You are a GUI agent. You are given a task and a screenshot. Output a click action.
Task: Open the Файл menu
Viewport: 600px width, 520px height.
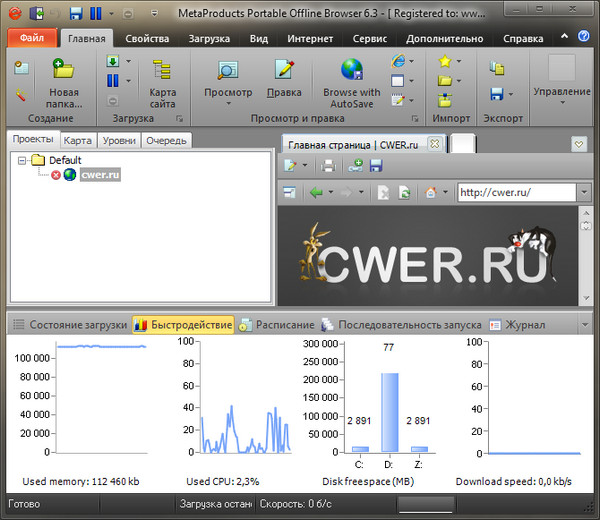(30, 39)
